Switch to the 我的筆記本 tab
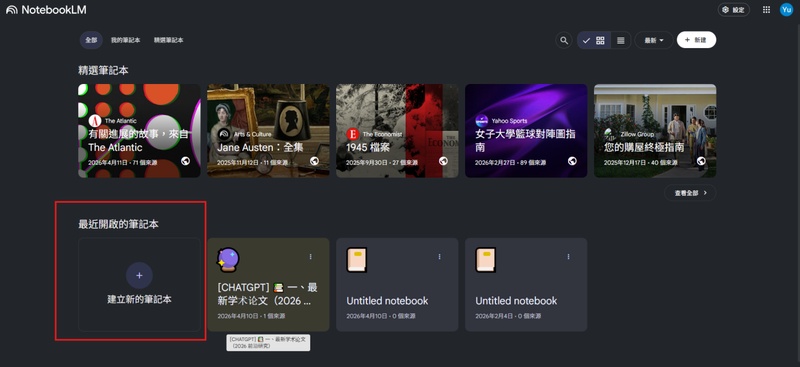Image resolution: width=800 pixels, height=367 pixels. (126, 40)
